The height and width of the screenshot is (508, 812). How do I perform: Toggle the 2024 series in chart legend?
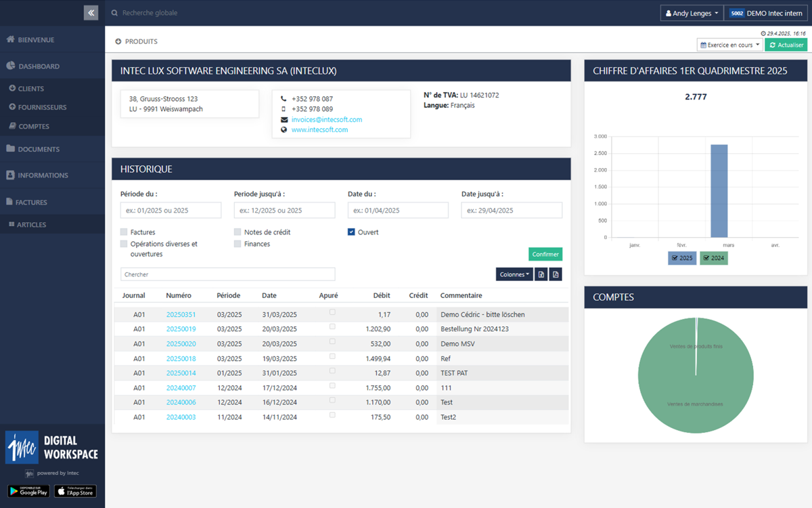(x=714, y=258)
